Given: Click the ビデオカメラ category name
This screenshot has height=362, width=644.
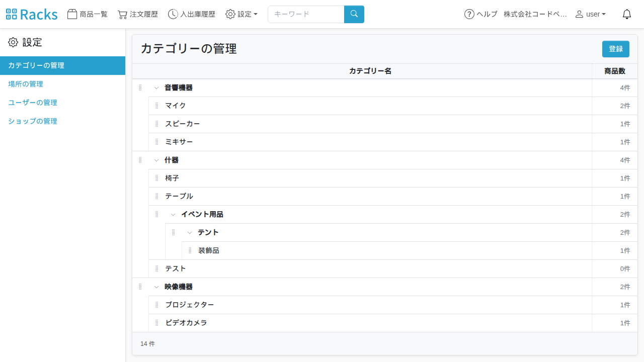Looking at the screenshot, I should click(x=186, y=323).
